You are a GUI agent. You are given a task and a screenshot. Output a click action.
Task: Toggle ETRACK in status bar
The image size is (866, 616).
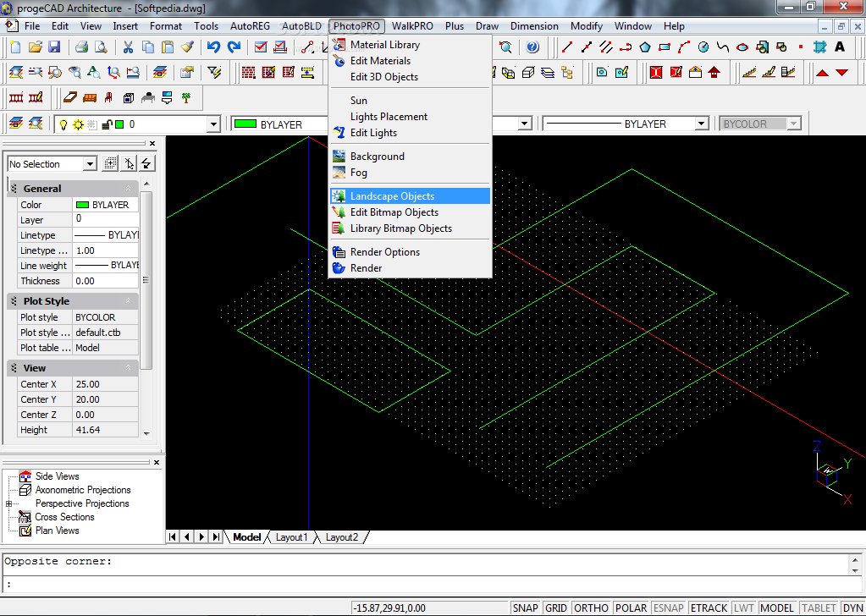pos(709,608)
